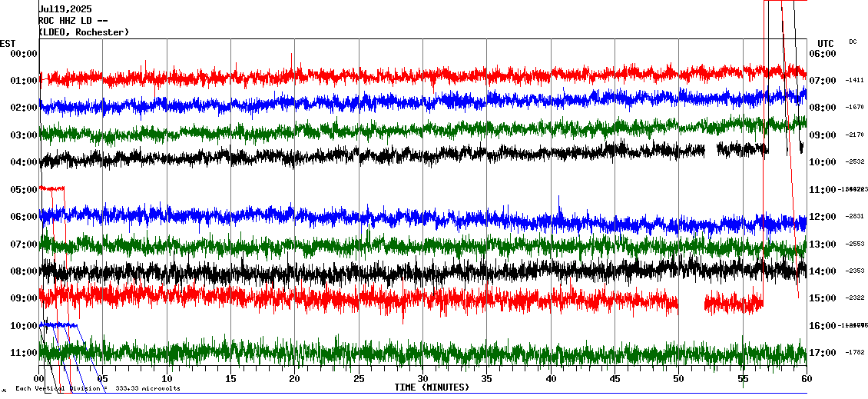This screenshot has width=868, height=399.
Task: Click the 45 minute tick on time axis
Action: tap(615, 379)
